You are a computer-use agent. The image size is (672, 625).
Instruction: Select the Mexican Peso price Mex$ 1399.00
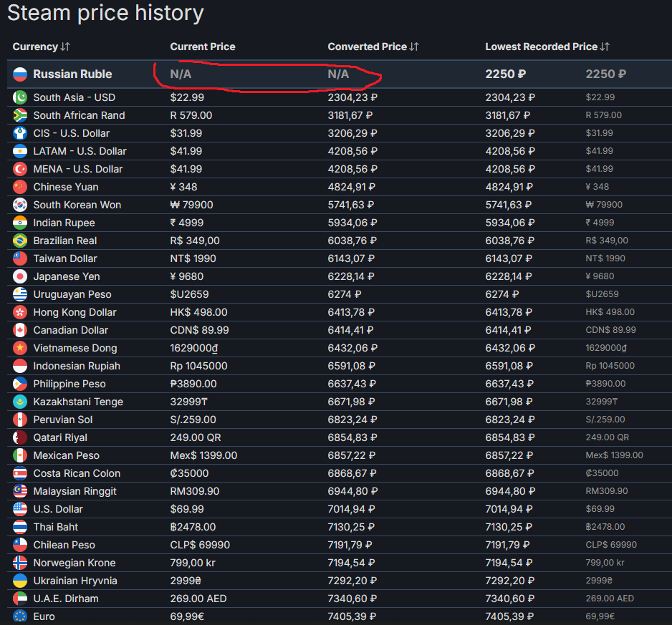(x=203, y=455)
